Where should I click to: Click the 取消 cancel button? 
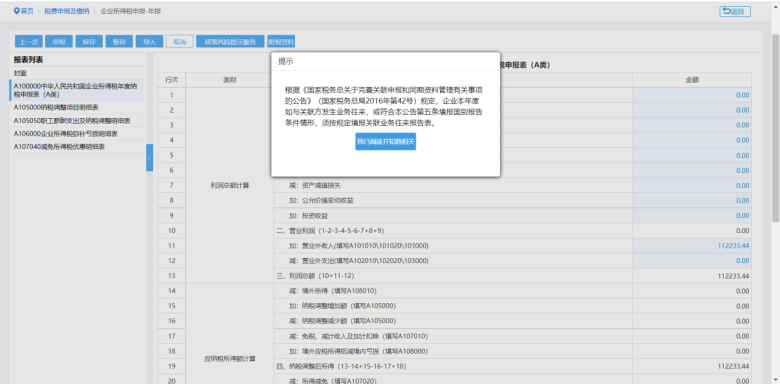pyautogui.click(x=180, y=42)
